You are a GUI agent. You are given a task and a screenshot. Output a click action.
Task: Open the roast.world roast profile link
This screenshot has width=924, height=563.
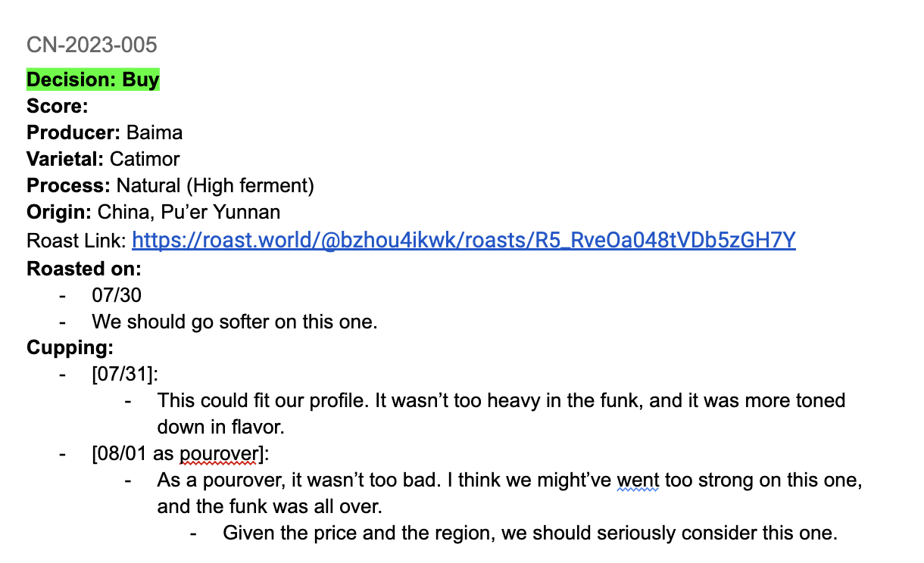coord(464,241)
